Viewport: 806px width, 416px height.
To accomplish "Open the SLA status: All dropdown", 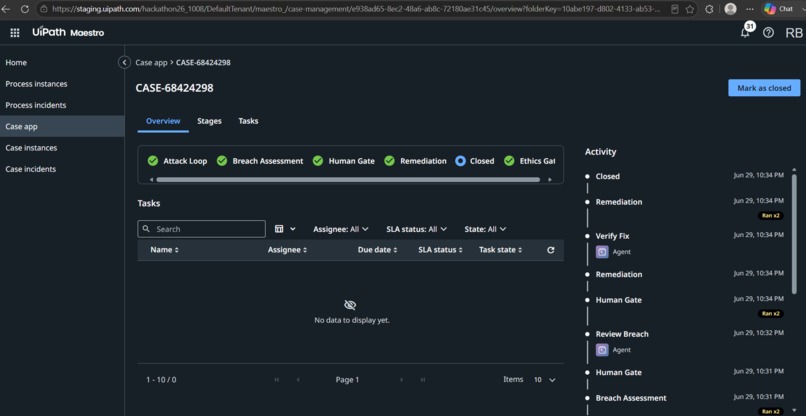I will point(416,229).
